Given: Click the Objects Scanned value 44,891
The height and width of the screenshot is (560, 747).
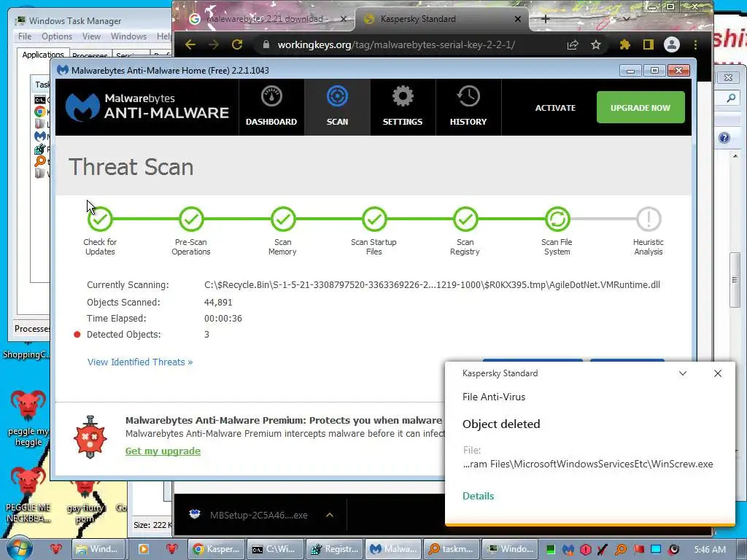Looking at the screenshot, I should tap(218, 303).
